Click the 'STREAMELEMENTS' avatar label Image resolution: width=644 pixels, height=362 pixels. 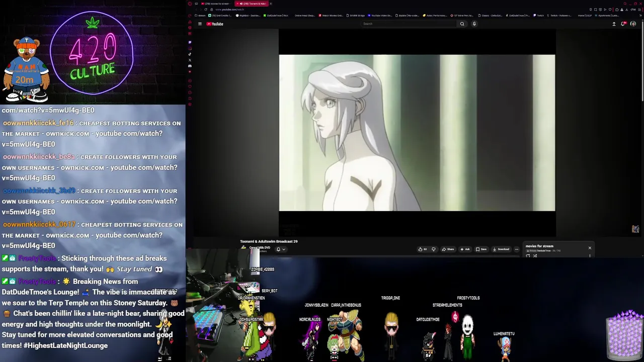447,305
